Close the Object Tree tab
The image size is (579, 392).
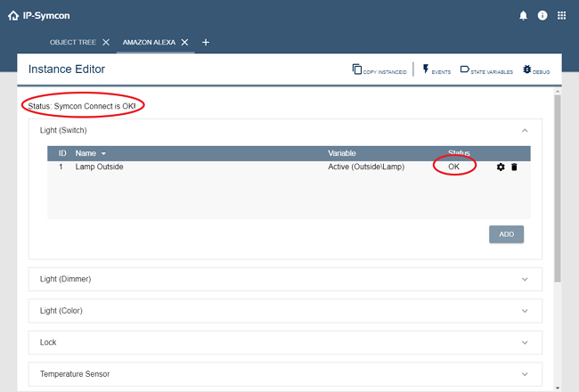pos(106,42)
